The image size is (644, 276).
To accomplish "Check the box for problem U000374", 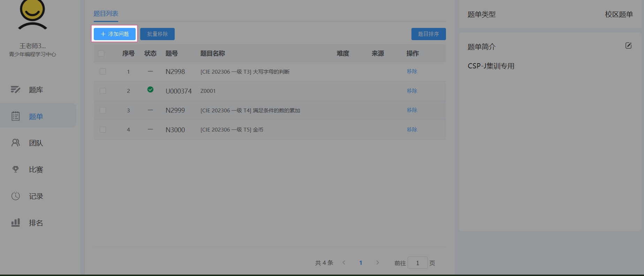I will pos(103,91).
